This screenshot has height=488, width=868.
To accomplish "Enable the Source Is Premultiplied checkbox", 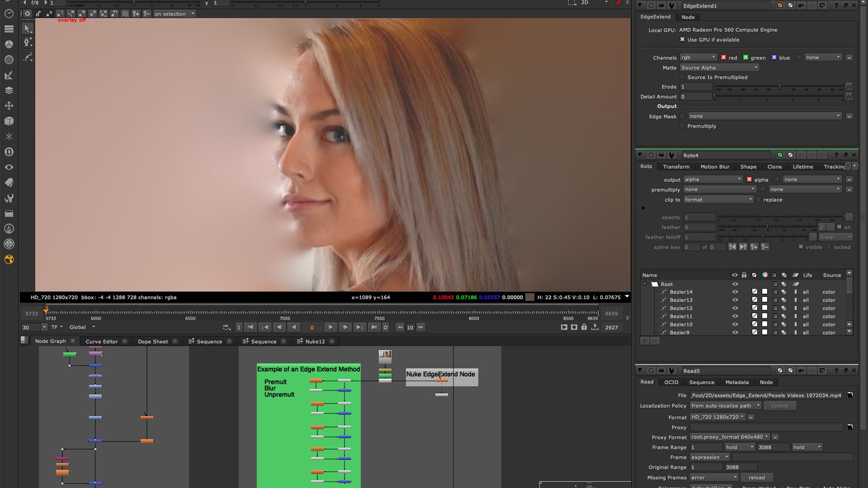I will 683,77.
